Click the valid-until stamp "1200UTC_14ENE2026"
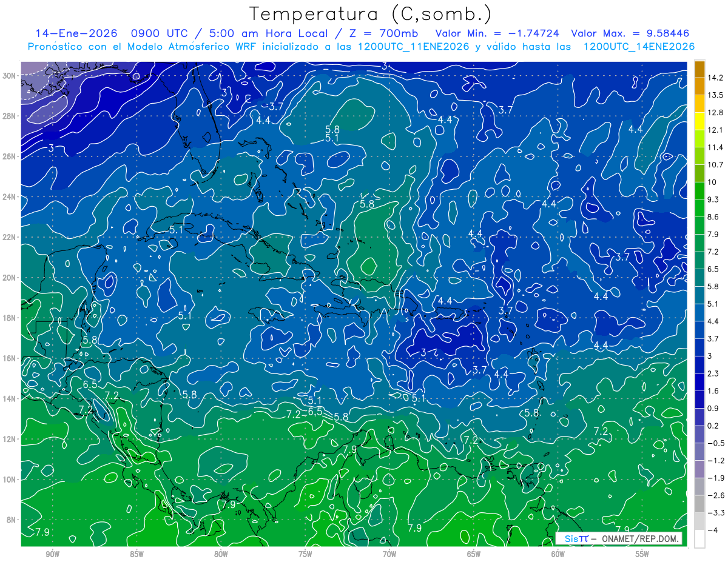 click(x=638, y=47)
